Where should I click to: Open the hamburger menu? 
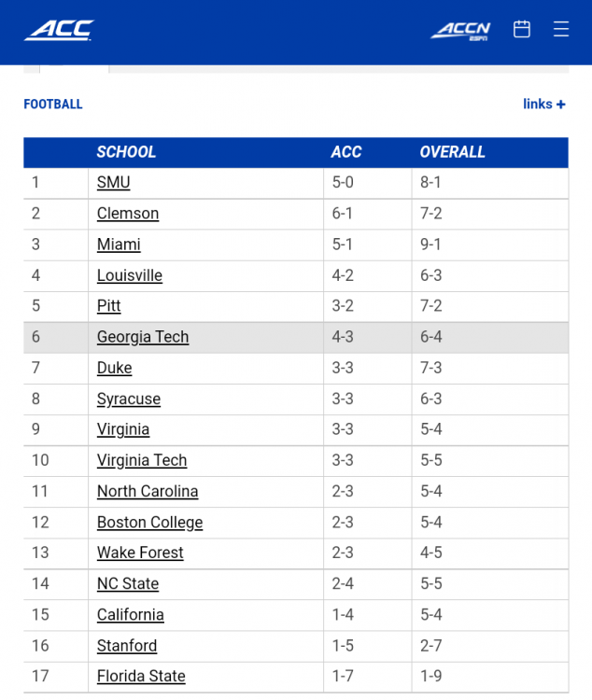pos(561,29)
